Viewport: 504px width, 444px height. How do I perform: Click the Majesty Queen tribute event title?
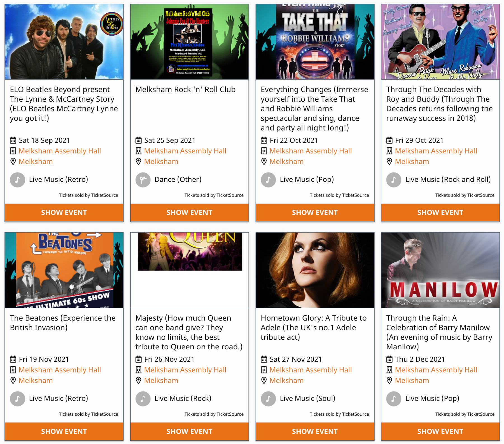[x=189, y=332]
